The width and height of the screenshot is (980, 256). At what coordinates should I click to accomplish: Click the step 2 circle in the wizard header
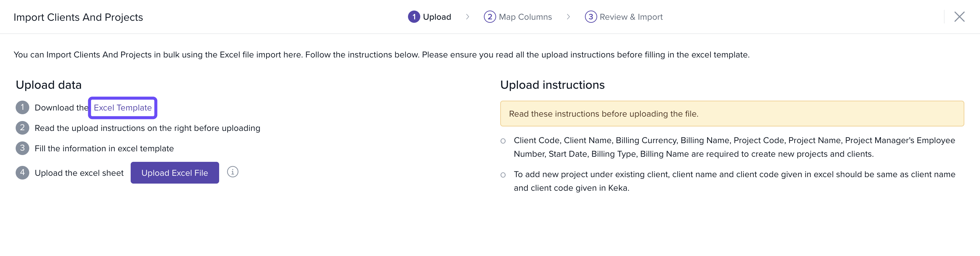[x=490, y=17]
